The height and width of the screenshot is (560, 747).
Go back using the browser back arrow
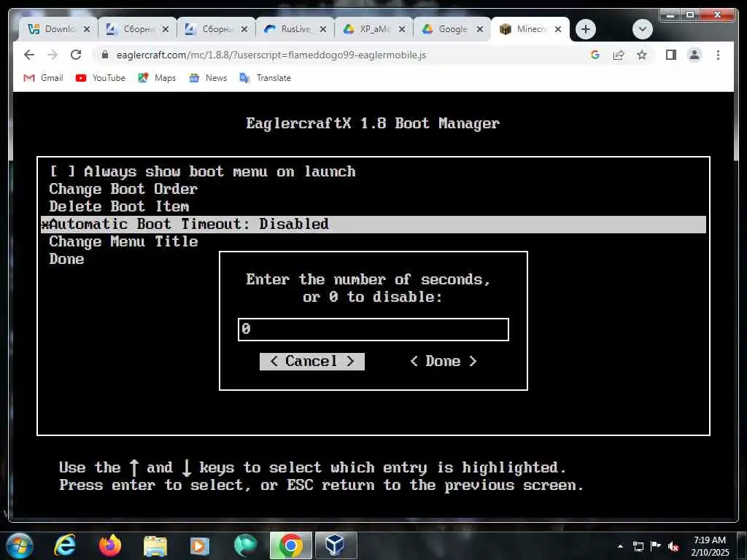29,55
